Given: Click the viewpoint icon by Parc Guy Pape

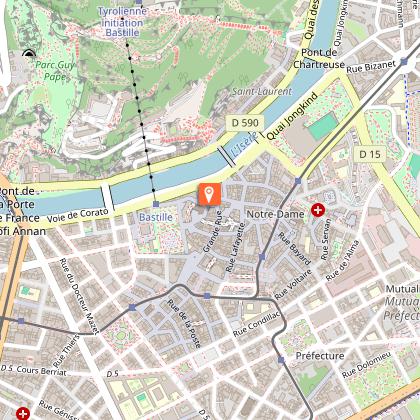Looking at the screenshot, I should coord(29,53).
